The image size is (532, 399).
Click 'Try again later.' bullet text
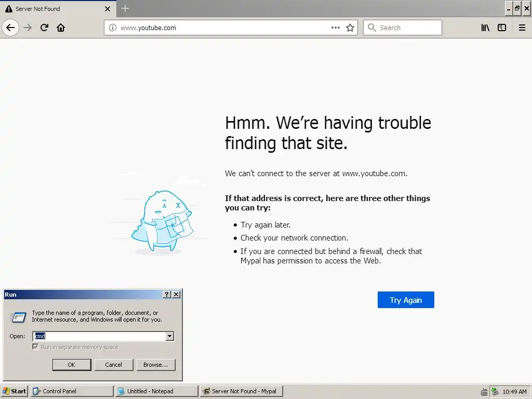tap(265, 225)
